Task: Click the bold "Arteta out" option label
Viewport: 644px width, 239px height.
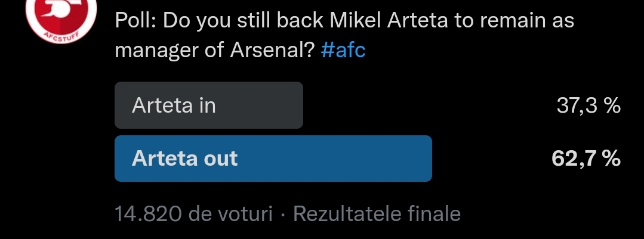Action: [x=184, y=159]
